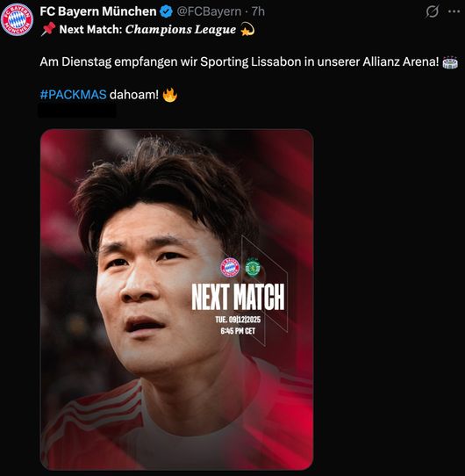Open the Grok explain-post icon
Screen dimensions: 465x476
tap(432, 11)
